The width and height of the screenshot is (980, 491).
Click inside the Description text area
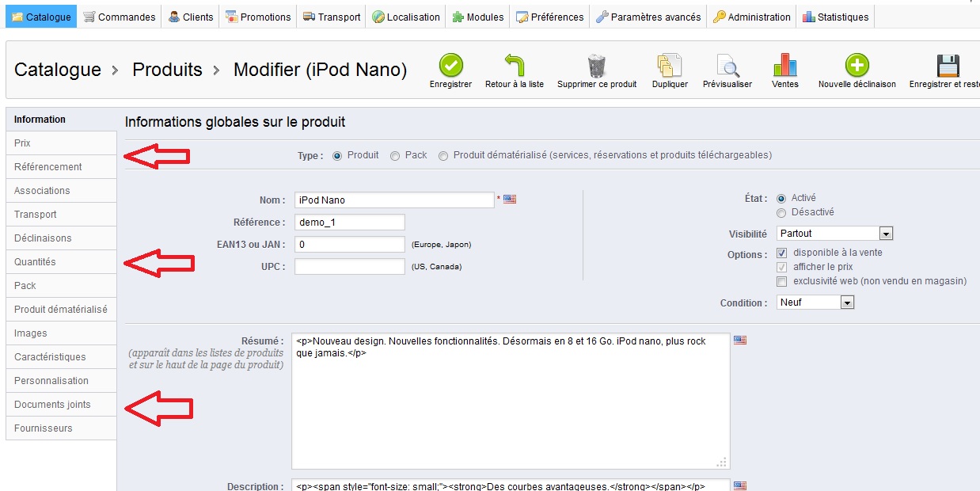click(511, 485)
